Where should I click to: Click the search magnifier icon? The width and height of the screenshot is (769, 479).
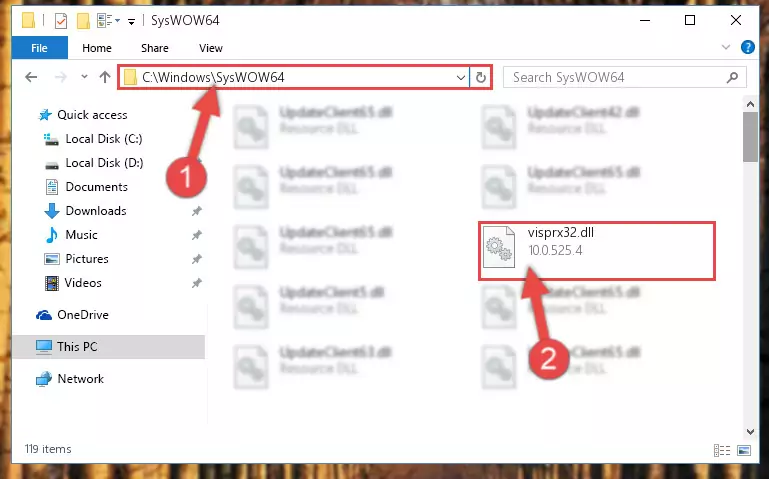point(732,77)
